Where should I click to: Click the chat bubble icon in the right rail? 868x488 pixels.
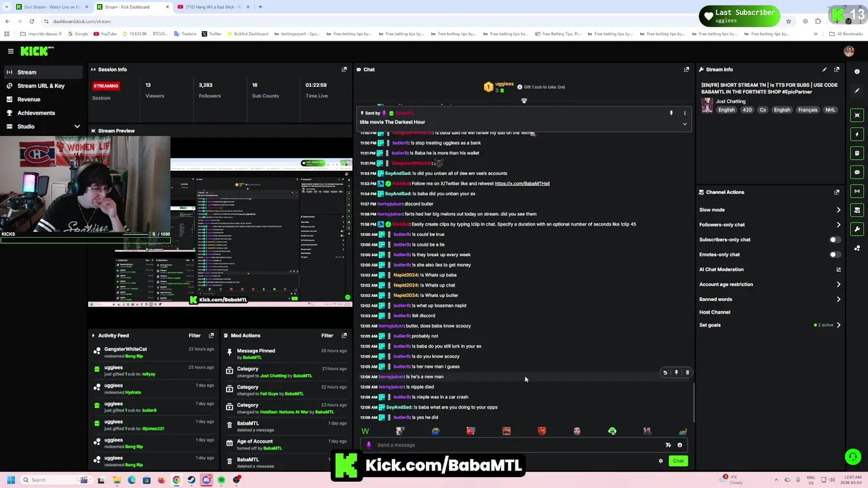[x=857, y=172]
